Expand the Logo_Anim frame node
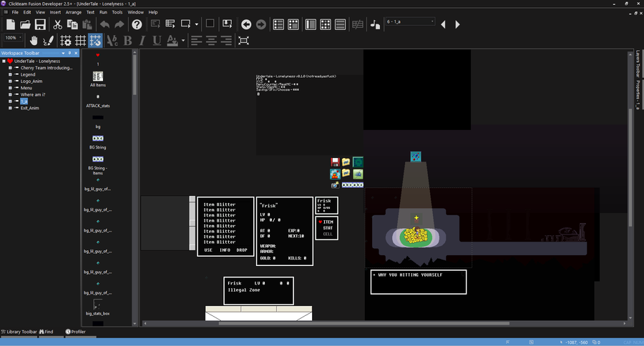644x346 pixels. (10, 81)
